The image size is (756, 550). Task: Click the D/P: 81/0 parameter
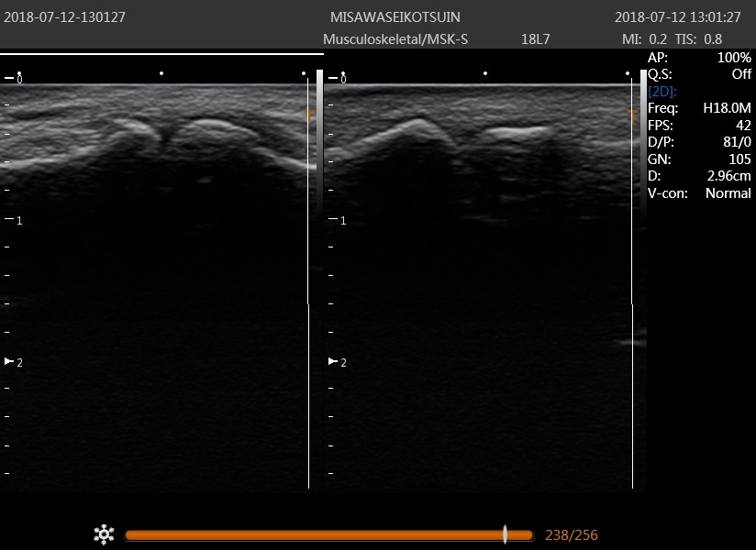click(x=699, y=142)
